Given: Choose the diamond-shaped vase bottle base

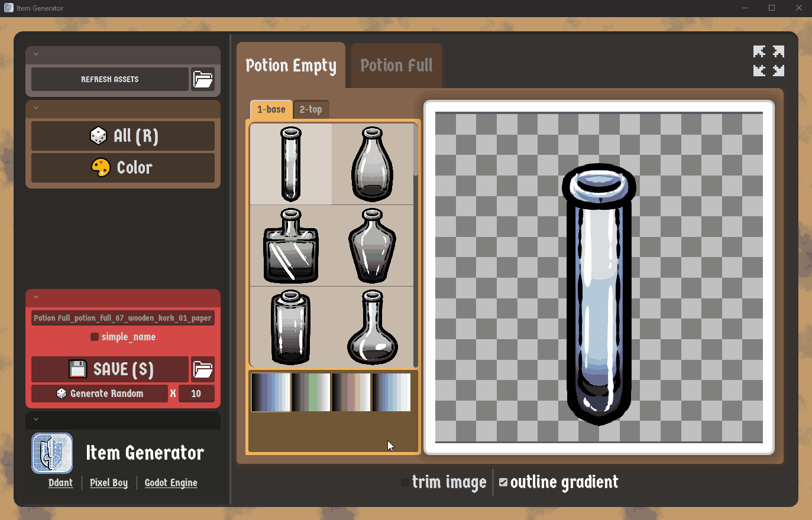Looking at the screenshot, I should pyautogui.click(x=373, y=246).
